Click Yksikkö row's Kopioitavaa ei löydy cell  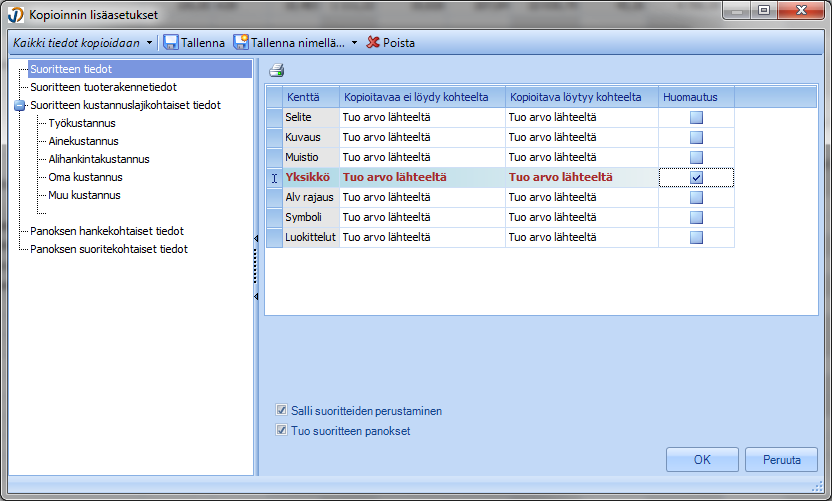pos(422,177)
